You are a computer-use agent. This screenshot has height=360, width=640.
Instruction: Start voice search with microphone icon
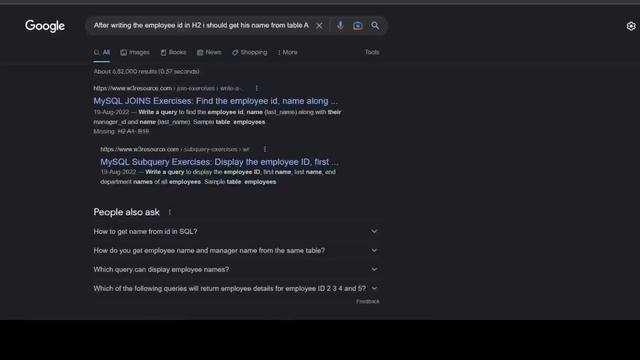(340, 26)
